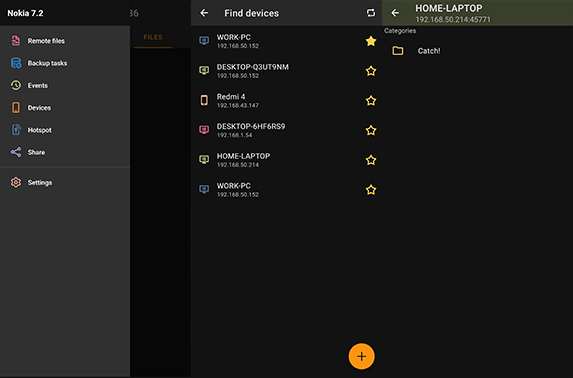Screen dimensions: 573x378
Task: Click the Remote files pink document icon
Action: click(16, 41)
